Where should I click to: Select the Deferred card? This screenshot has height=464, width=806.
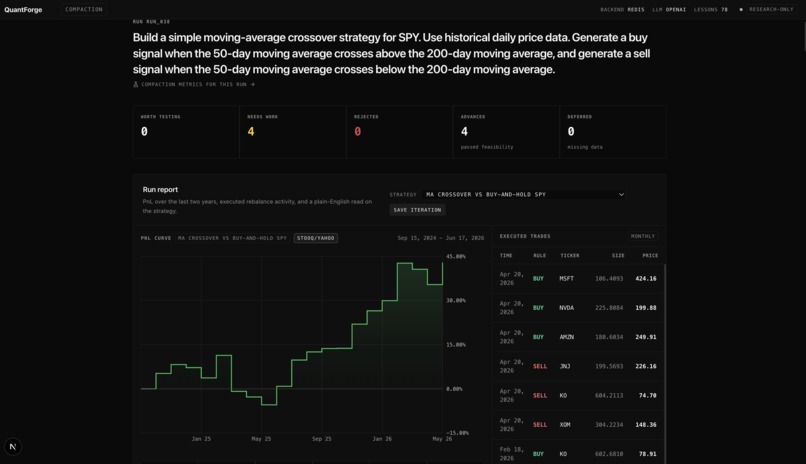(x=613, y=132)
